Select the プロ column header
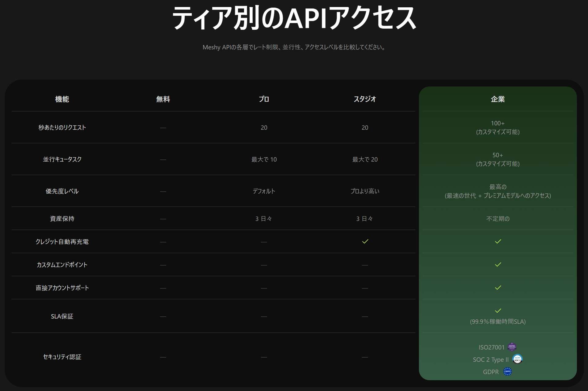The height and width of the screenshot is (391, 588). click(264, 99)
